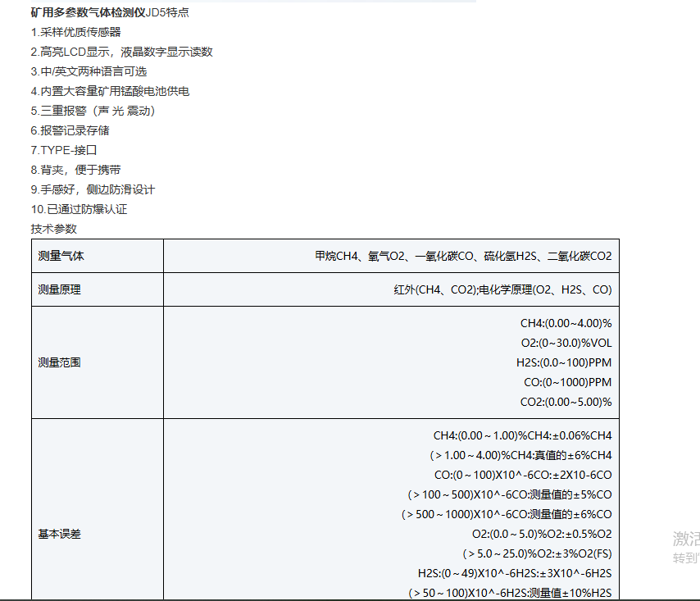Screen dimensions: 700x601
Task: Select the text 6.报警记录存储
Action: point(70,130)
